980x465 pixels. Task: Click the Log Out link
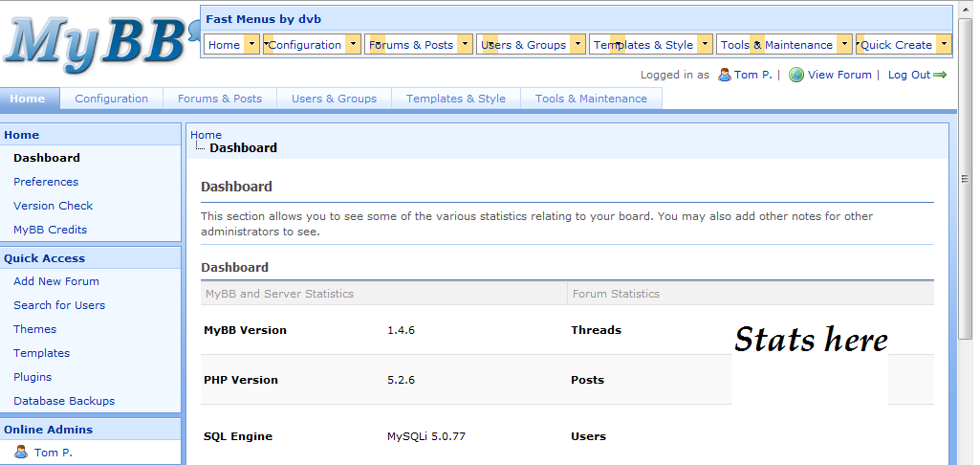pos(908,75)
